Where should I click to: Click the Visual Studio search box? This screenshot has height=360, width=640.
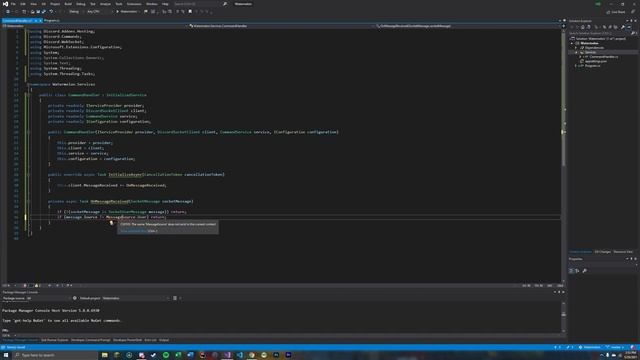(200, 4)
